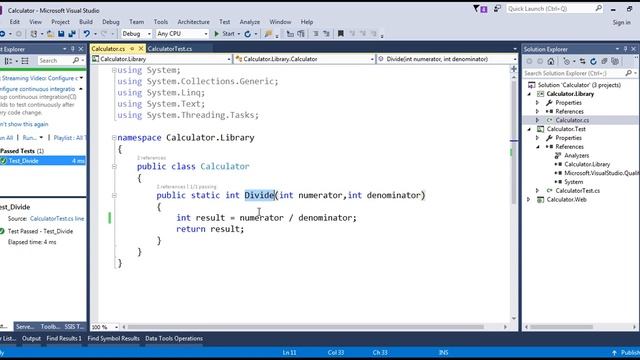Screen dimensions: 640x360
Task: Click the Solution Explorer horizontal scrollbar
Action: coord(561,327)
